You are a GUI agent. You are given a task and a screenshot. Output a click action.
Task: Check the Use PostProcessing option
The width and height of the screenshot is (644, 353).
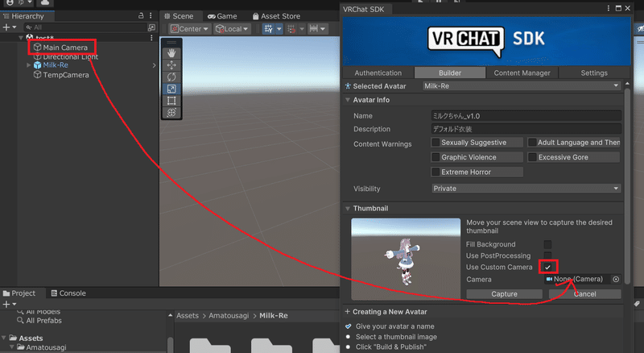pos(547,255)
